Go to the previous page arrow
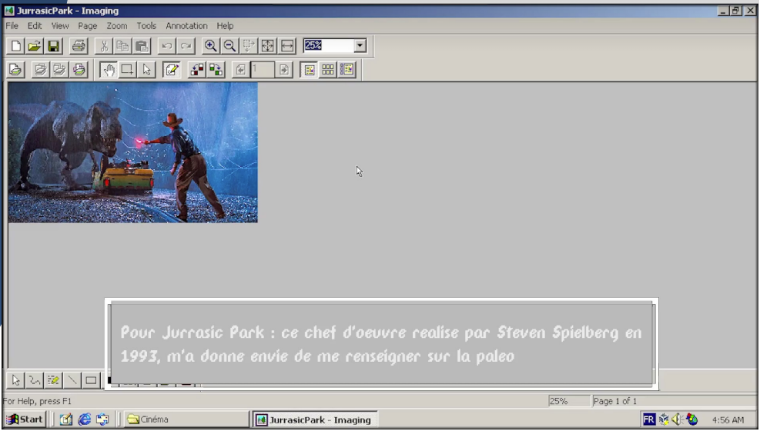The image size is (759, 431). coord(241,70)
